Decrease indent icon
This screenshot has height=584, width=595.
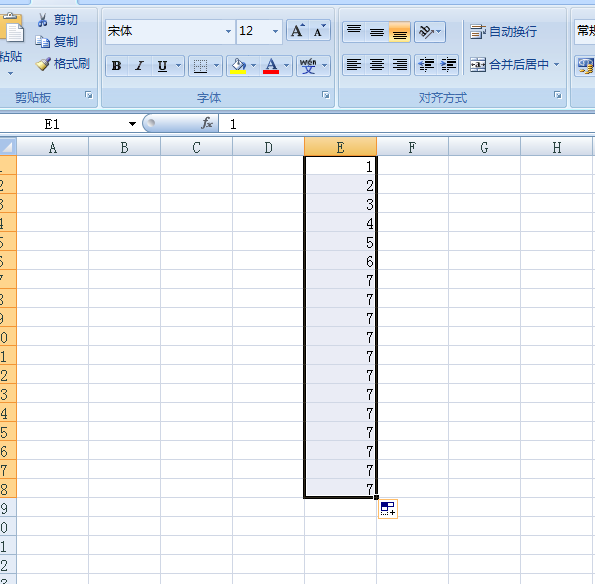(427, 65)
